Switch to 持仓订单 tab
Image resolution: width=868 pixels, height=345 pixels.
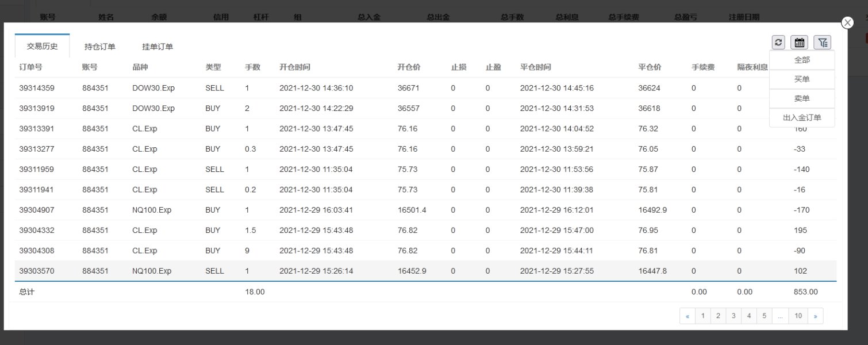tap(100, 47)
